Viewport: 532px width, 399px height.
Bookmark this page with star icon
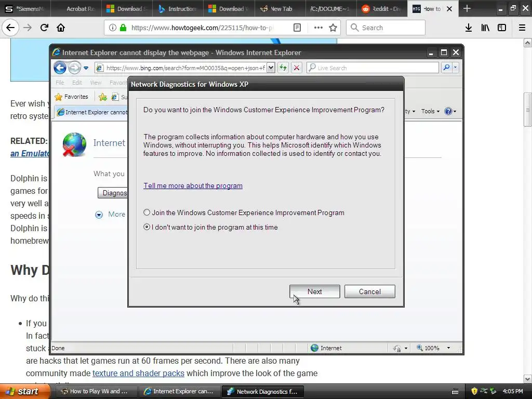333,28
